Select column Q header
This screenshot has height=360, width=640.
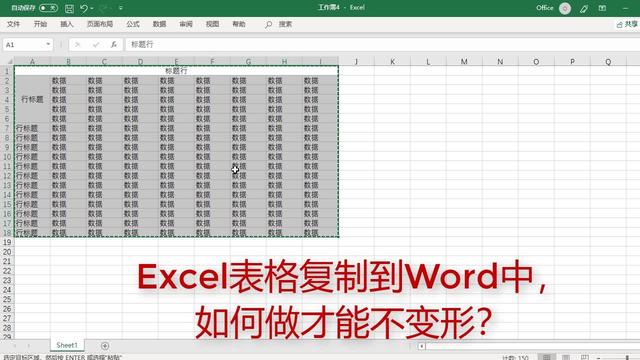click(608, 62)
